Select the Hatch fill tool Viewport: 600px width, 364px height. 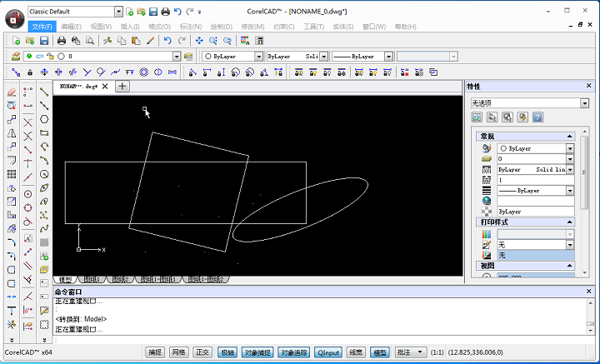pos(44,242)
